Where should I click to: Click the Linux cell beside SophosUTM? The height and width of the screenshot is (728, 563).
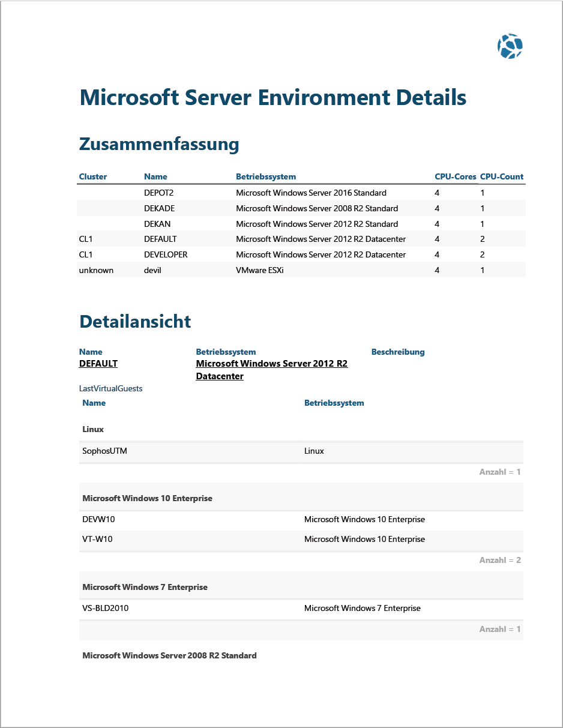(x=314, y=451)
